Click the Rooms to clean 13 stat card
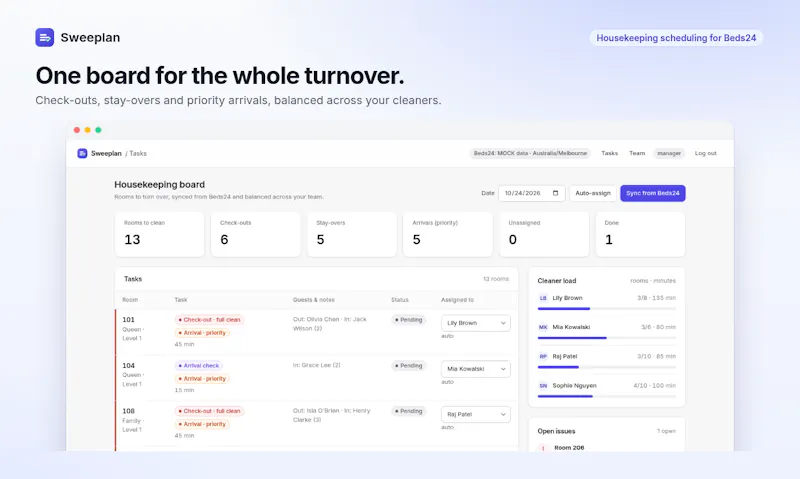Image resolution: width=800 pixels, height=479 pixels. click(160, 234)
